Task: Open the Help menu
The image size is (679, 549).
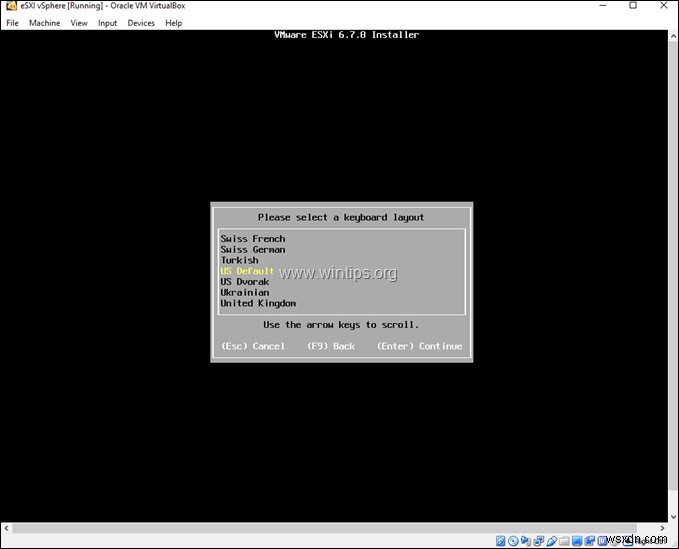Action: coord(173,23)
